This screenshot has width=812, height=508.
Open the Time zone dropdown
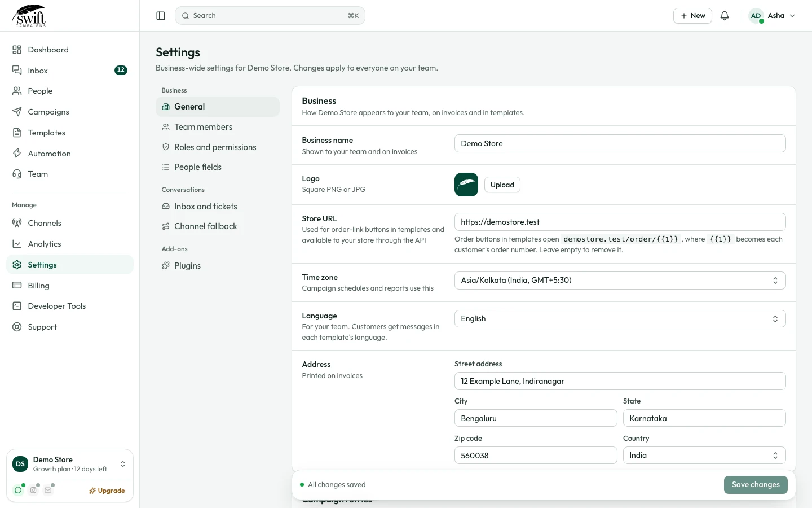(620, 281)
